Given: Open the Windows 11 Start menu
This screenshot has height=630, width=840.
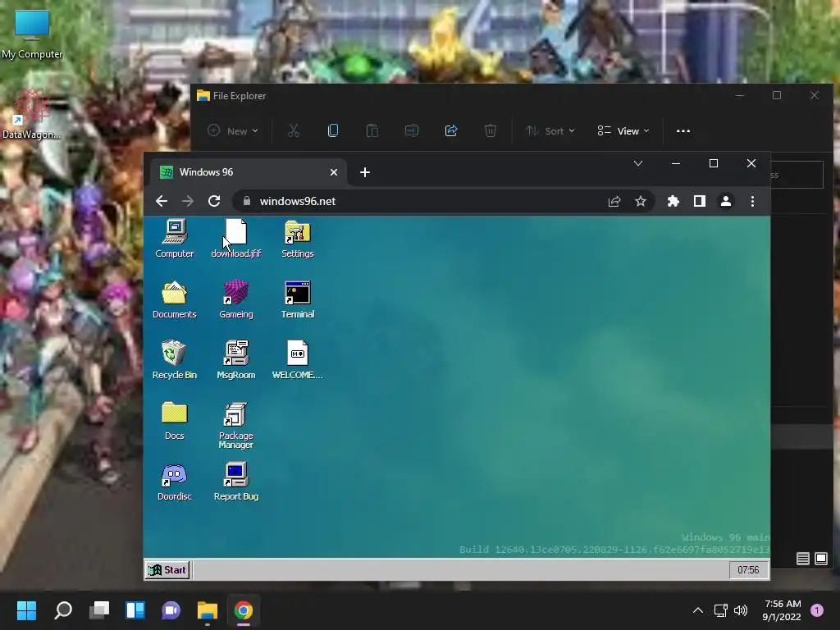Looking at the screenshot, I should 26,610.
